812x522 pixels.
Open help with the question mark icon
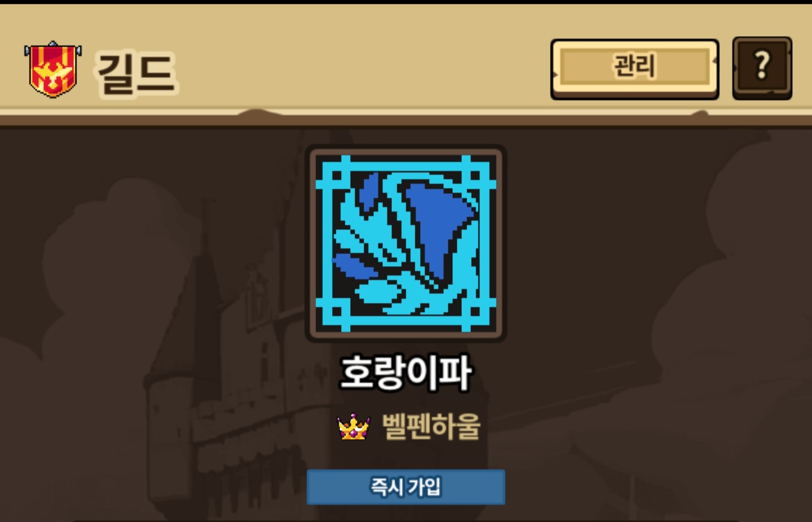tap(762, 68)
